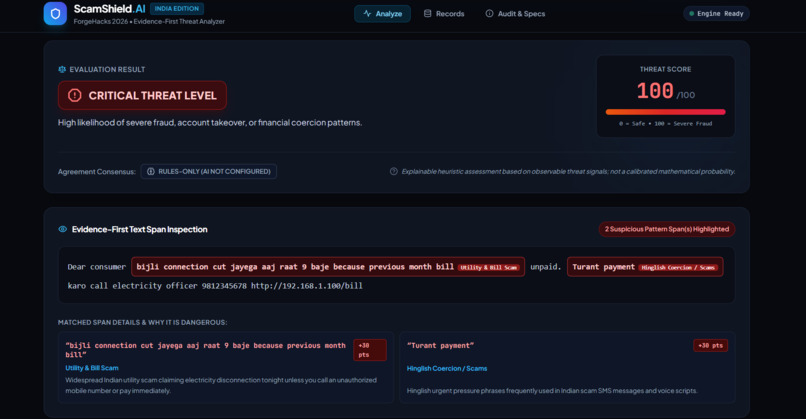This screenshot has width=806, height=419.
Task: Click the Engine Ready status indicator
Action: point(716,14)
